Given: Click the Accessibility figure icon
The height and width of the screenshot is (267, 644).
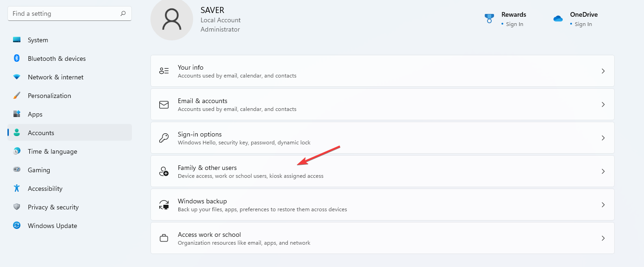Looking at the screenshot, I should tap(17, 189).
